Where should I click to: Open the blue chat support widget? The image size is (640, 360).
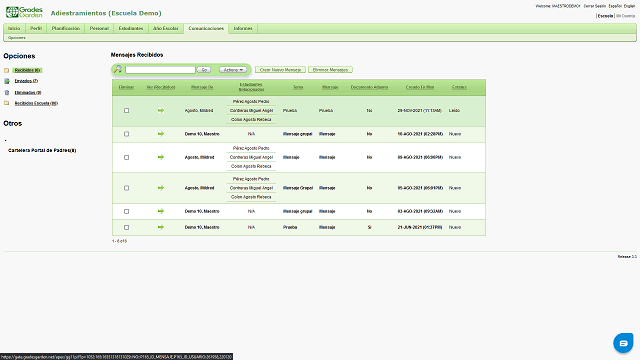[623, 343]
